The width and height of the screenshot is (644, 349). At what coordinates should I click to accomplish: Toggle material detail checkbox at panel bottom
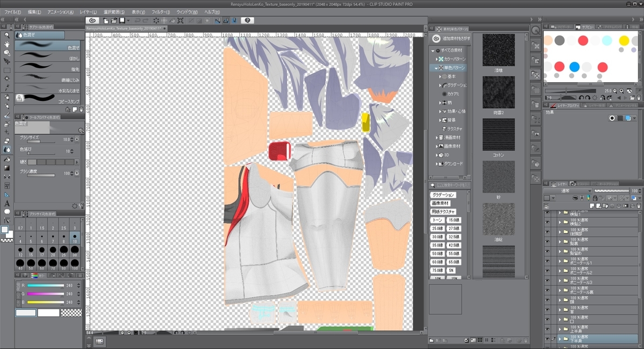coord(466,340)
